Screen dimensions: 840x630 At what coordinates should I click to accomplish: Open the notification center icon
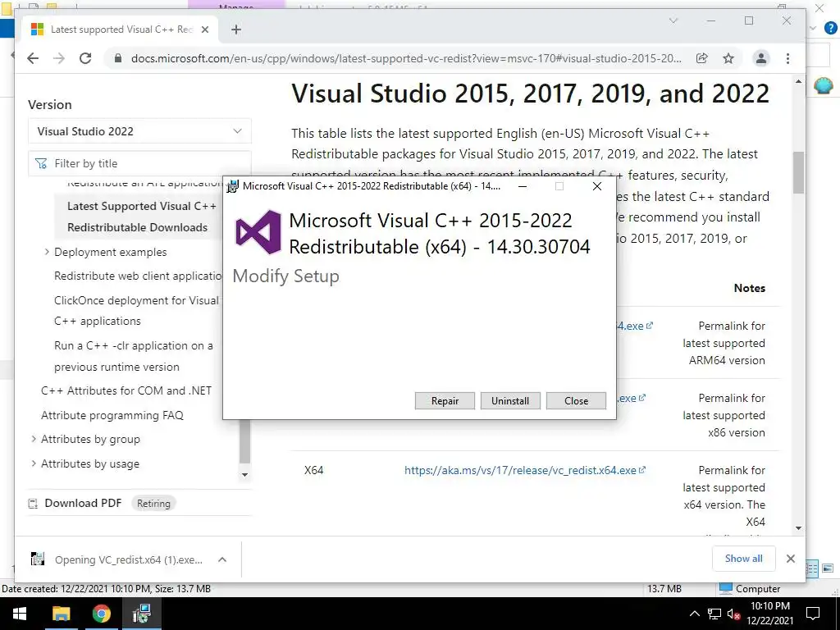click(813, 614)
